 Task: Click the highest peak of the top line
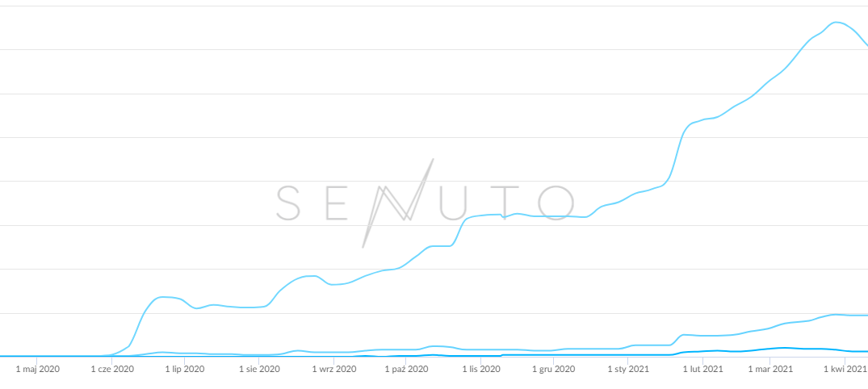pos(837,23)
